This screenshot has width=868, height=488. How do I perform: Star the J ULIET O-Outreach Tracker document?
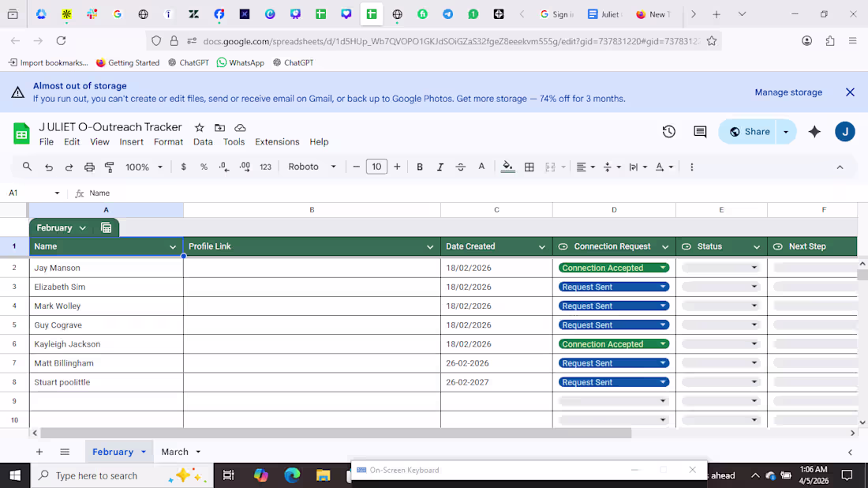point(200,128)
